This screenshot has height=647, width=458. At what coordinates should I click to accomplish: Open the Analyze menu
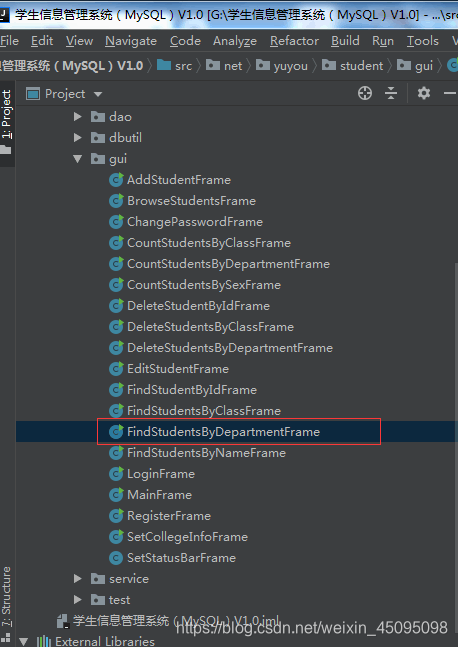pos(235,41)
